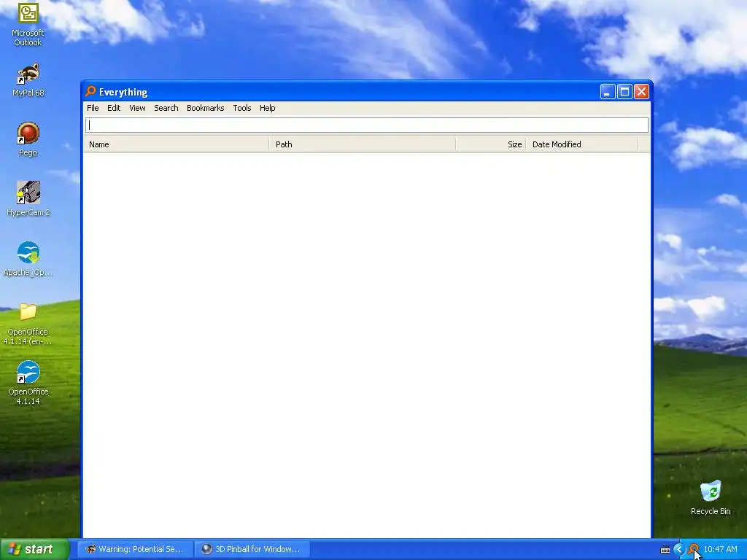Sort results by the Size column
Viewport: 747px width, 560px height.
coord(491,144)
